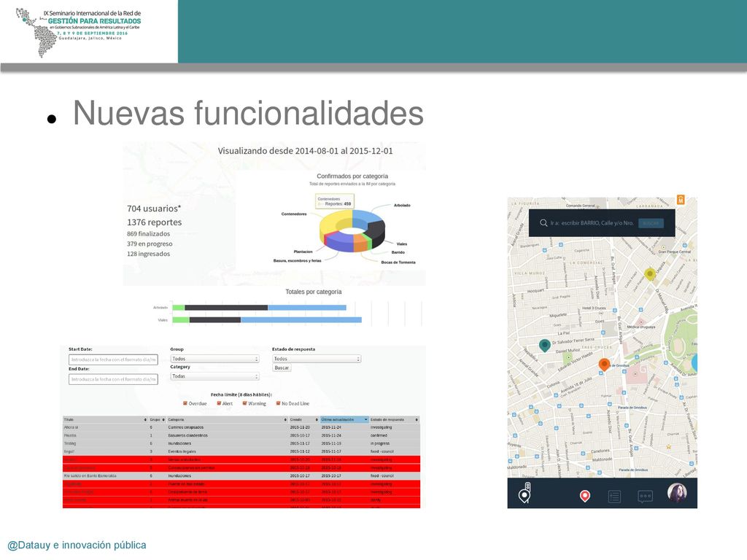
Task: Click the '2015-11-20' created date cell
Action: [300, 427]
